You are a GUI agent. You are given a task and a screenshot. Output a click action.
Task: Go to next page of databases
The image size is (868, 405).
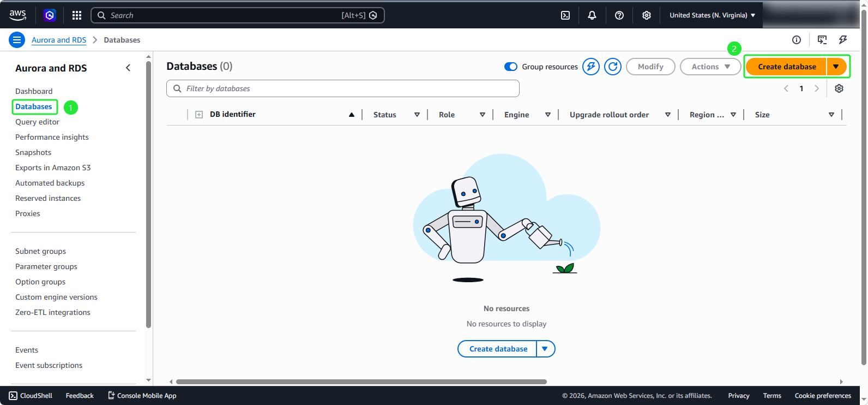click(x=817, y=88)
